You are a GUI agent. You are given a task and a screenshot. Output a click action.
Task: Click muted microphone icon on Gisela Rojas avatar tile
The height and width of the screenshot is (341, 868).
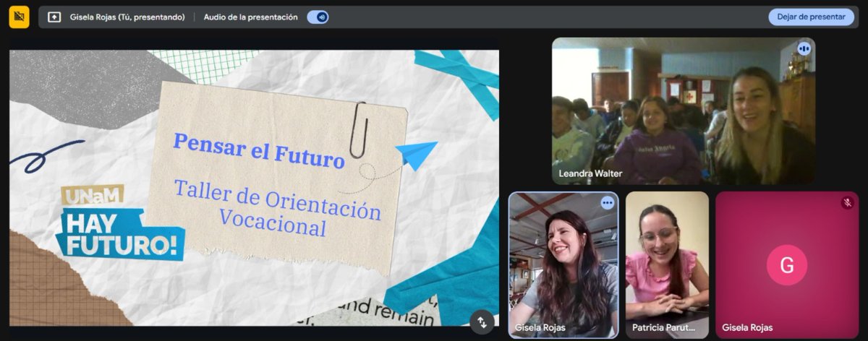coord(847,203)
